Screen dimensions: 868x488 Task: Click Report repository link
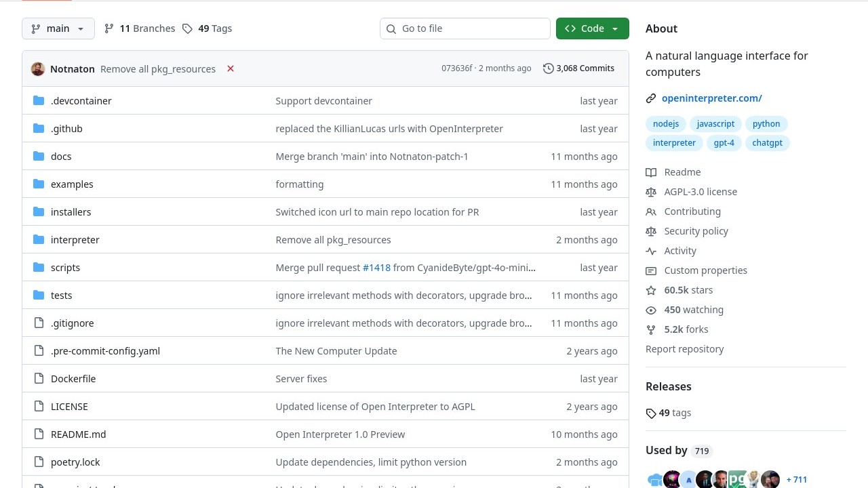click(684, 349)
